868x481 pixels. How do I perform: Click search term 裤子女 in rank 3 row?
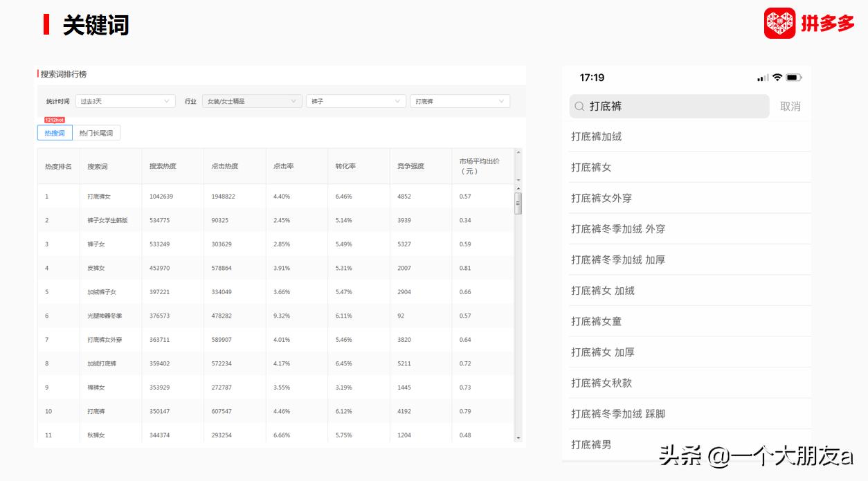click(x=97, y=244)
